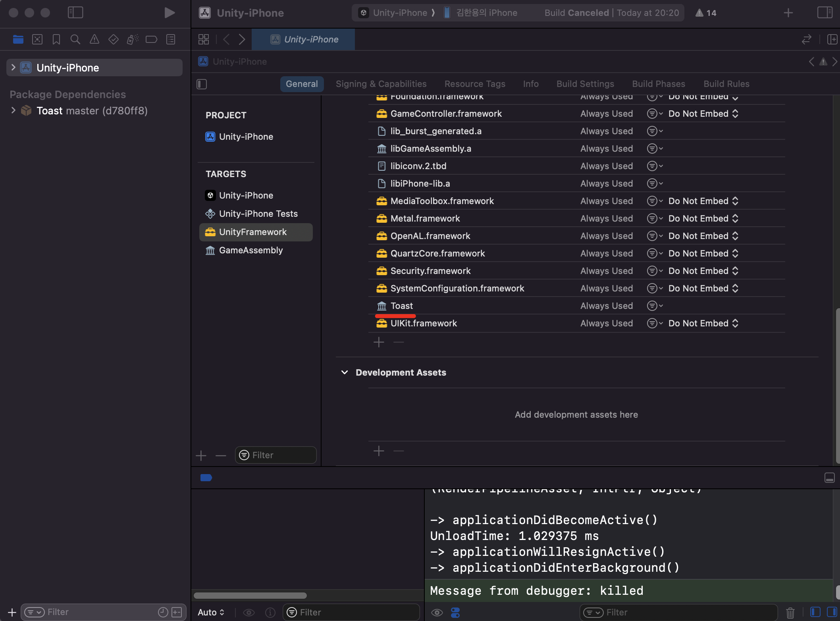Select the UnityFramework target
The image size is (840, 621).
[x=256, y=232]
